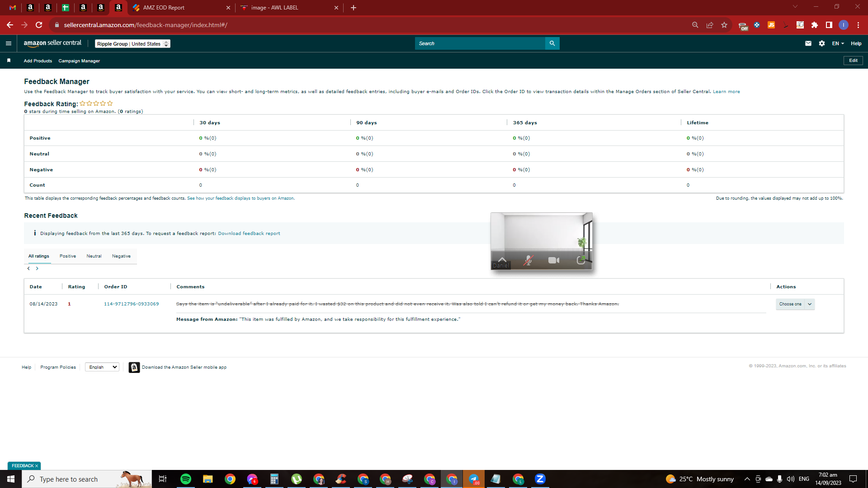Toggle Chrome side panel icon
The width and height of the screenshot is (868, 488).
829,25
